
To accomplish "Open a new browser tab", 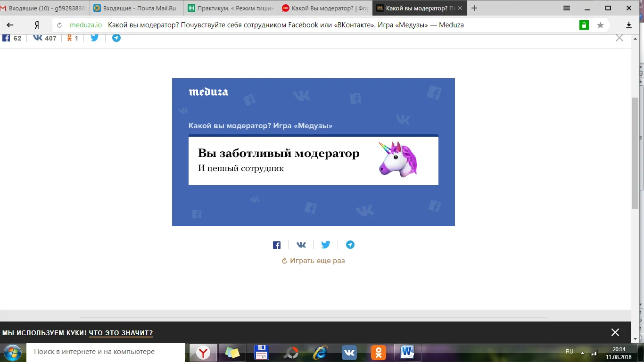I will coord(474,8).
